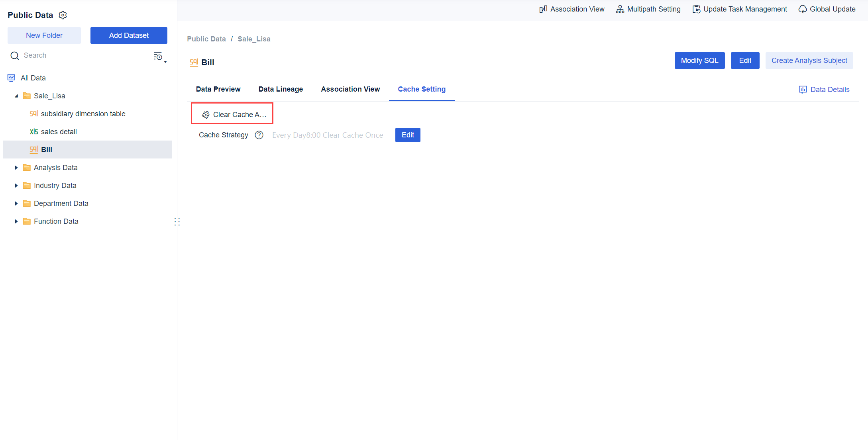The width and height of the screenshot is (868, 440).
Task: Focus the Search input field
Action: (84, 56)
